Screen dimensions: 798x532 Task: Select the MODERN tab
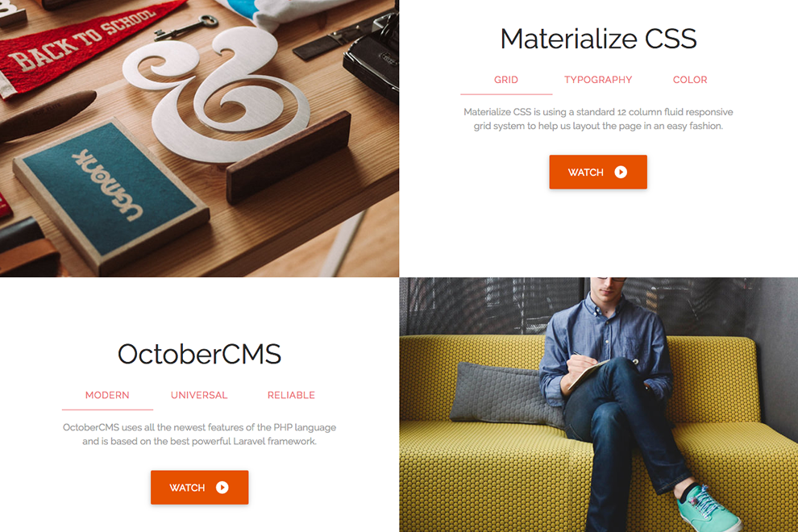coord(107,395)
